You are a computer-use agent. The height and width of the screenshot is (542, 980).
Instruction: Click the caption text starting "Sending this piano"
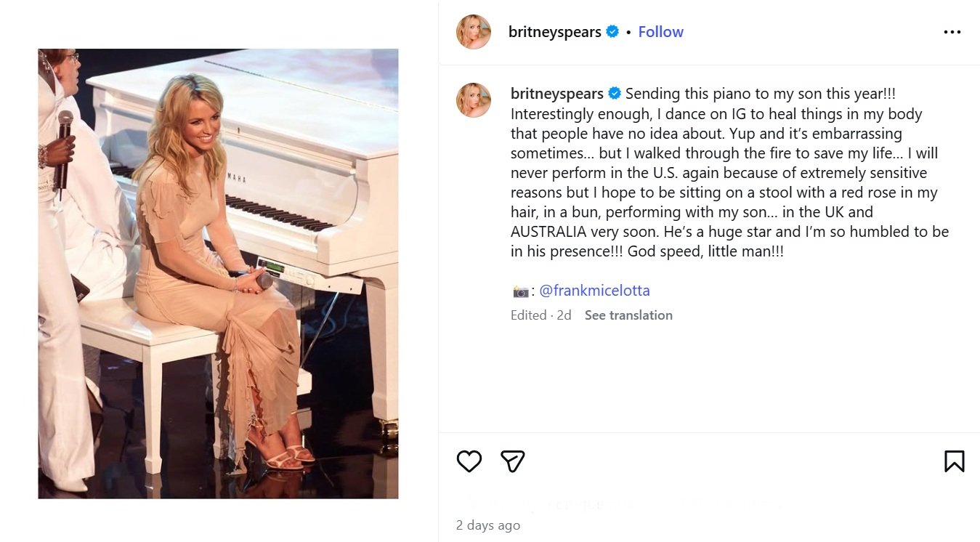tap(726, 173)
